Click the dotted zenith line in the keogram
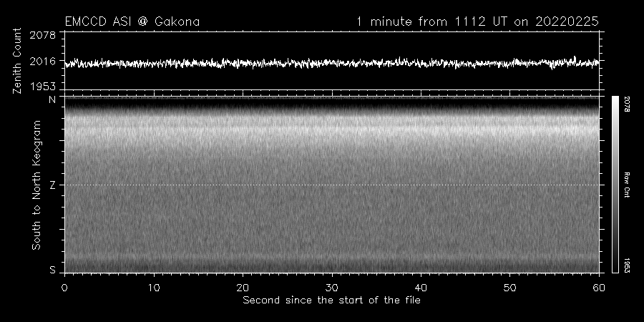644x322 pixels. [332, 185]
